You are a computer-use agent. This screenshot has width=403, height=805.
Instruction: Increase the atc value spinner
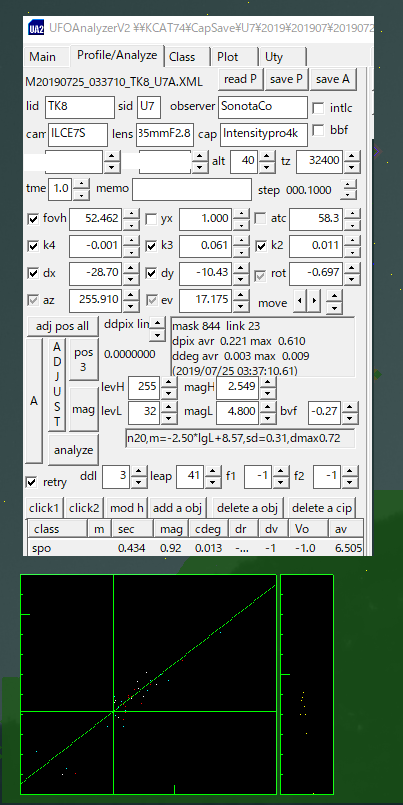click(351, 213)
